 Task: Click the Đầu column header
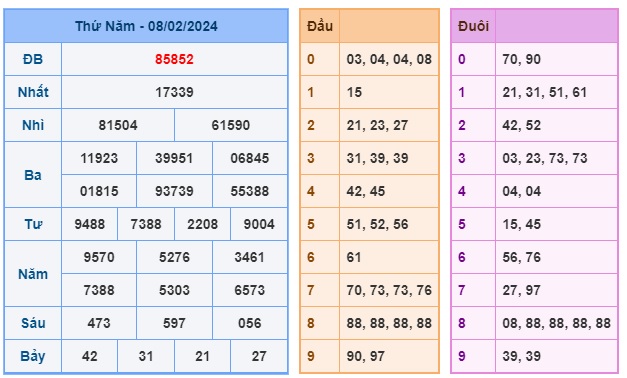320,26
